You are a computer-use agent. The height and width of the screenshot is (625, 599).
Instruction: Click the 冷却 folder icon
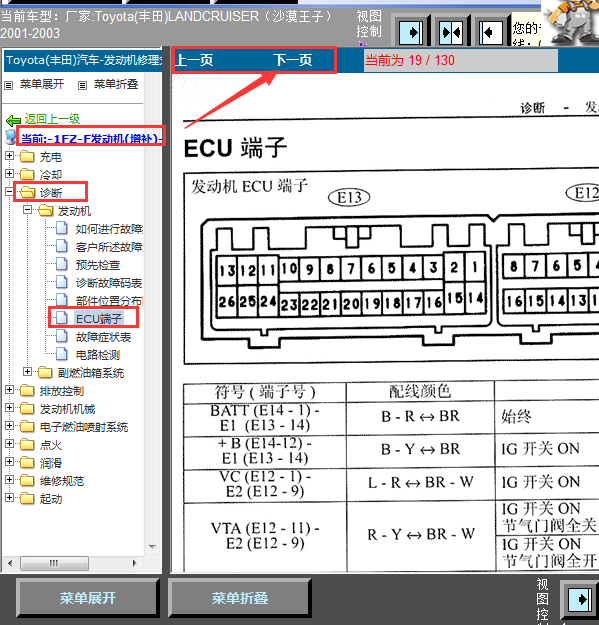tap(27, 174)
